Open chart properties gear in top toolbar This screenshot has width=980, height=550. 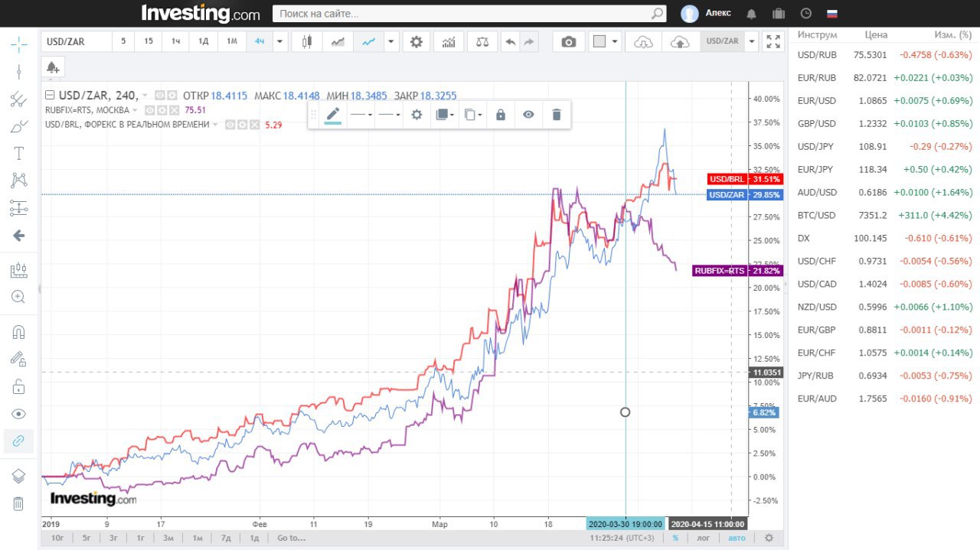click(x=416, y=42)
